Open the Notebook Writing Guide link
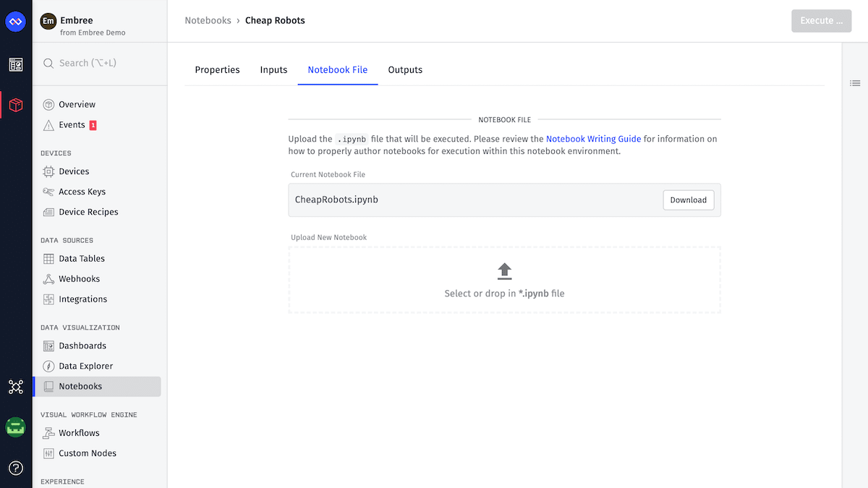 pos(593,138)
